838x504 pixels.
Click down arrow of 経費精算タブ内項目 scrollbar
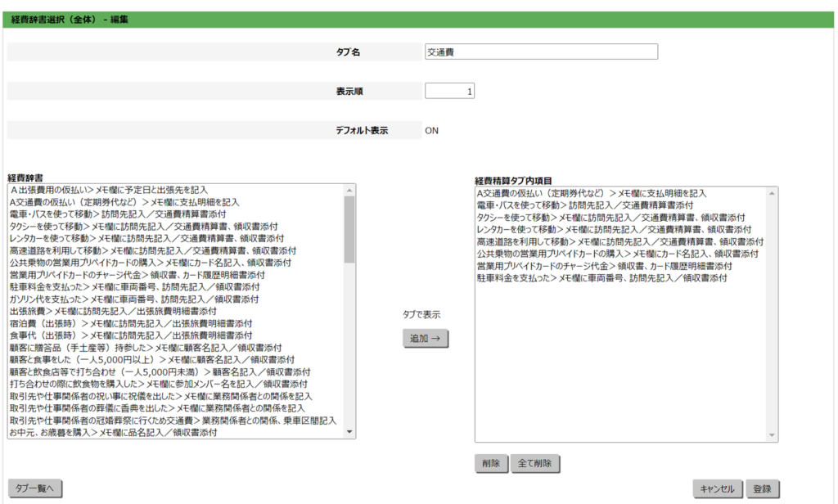coord(772,435)
